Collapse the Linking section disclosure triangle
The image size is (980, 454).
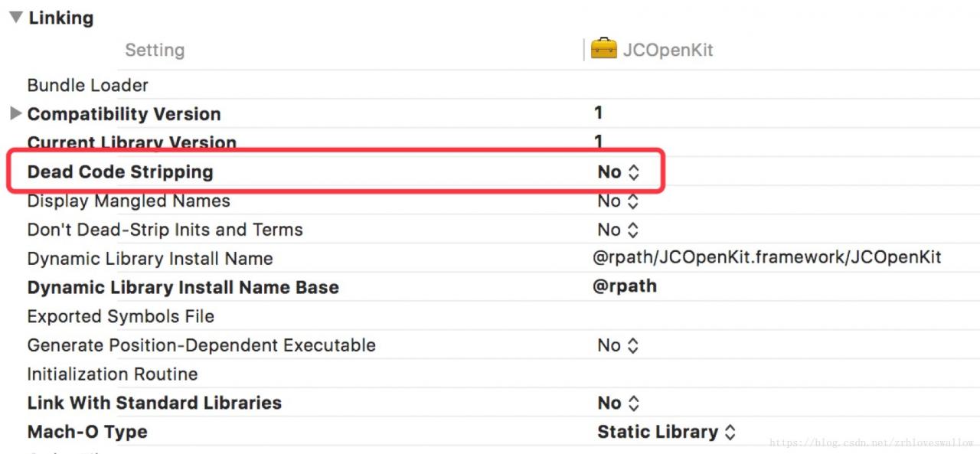point(15,18)
